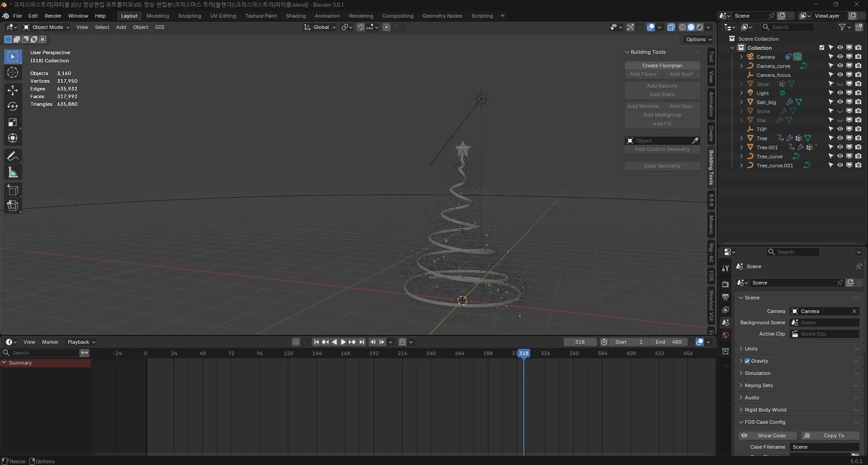Select the Move tool in viewport toolbar
This screenshot has width=868, height=465.
point(13,90)
